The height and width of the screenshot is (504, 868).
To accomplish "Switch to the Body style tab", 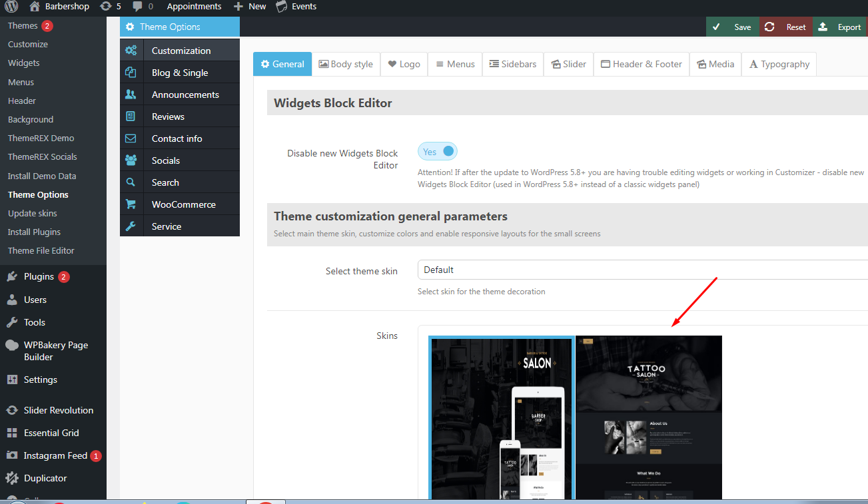I will 346,64.
